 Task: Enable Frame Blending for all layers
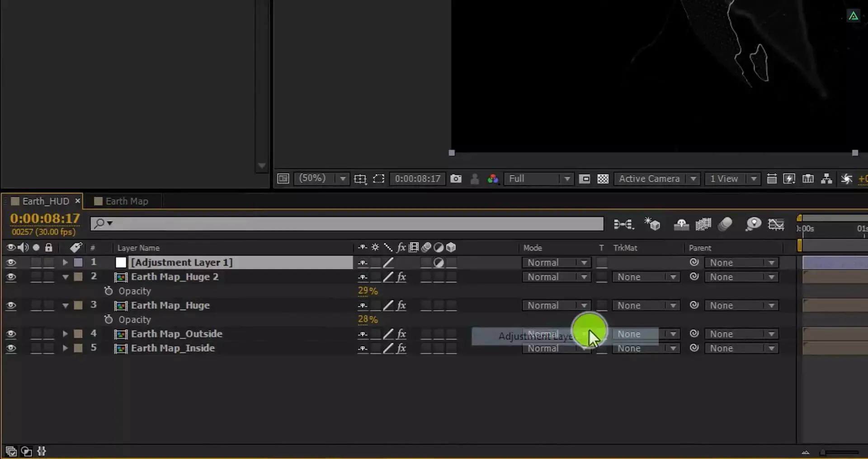(703, 224)
